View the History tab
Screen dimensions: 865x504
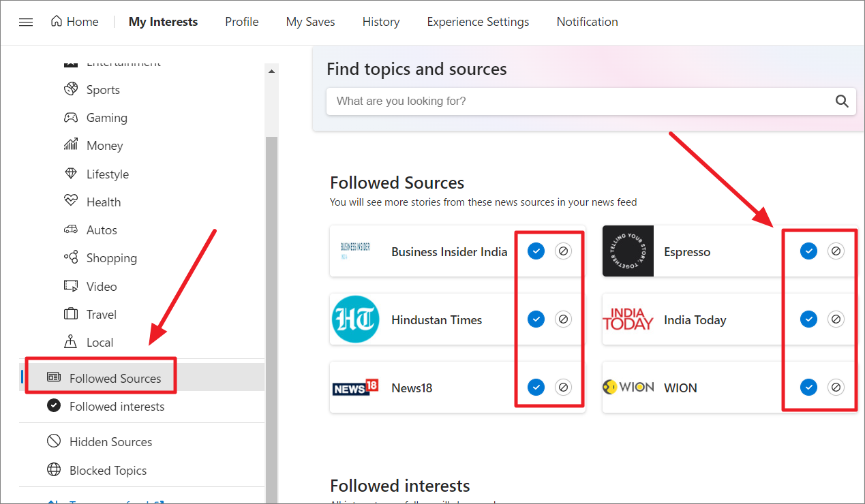pyautogui.click(x=381, y=22)
